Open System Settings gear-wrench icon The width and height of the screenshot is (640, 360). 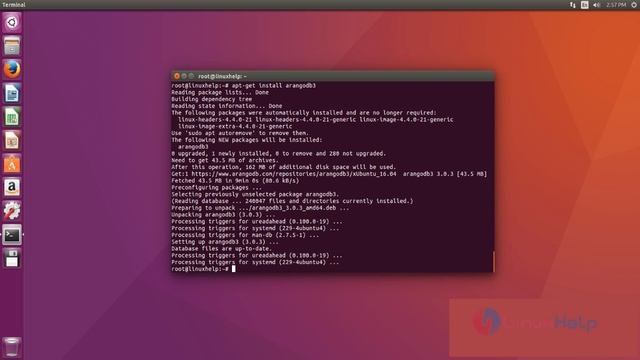[x=12, y=211]
